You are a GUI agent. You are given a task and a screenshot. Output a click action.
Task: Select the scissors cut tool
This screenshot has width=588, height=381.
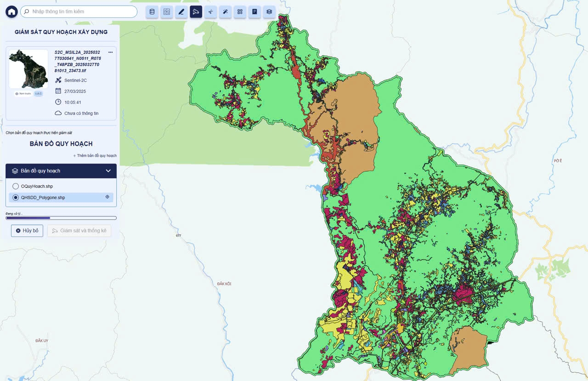point(211,12)
